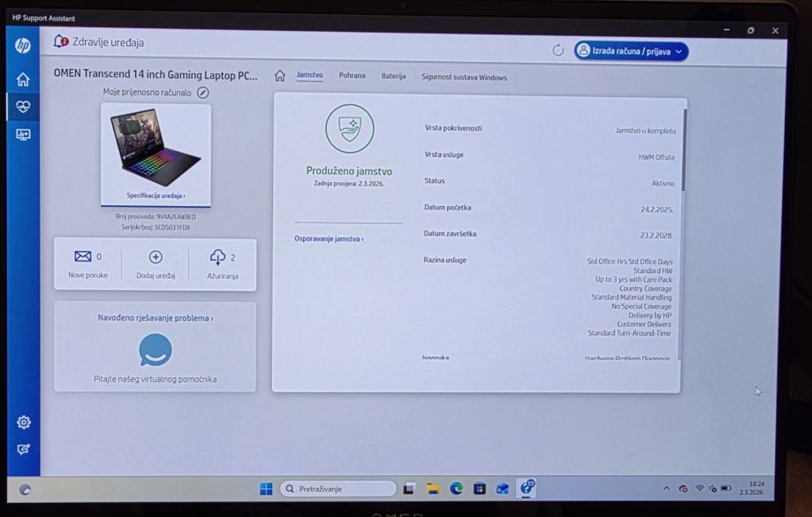Open Osporavanje jamstva link

tap(329, 239)
